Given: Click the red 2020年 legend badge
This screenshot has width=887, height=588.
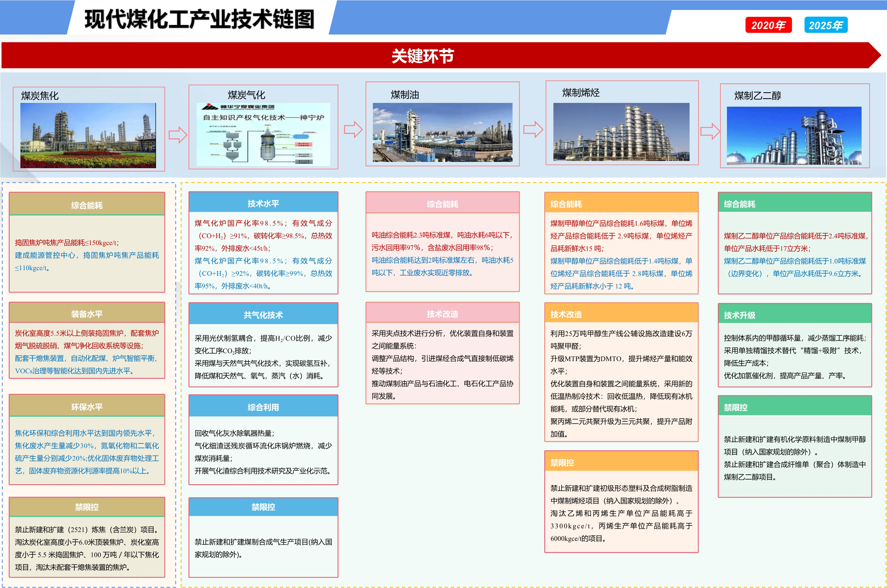Looking at the screenshot, I should pos(768,25).
